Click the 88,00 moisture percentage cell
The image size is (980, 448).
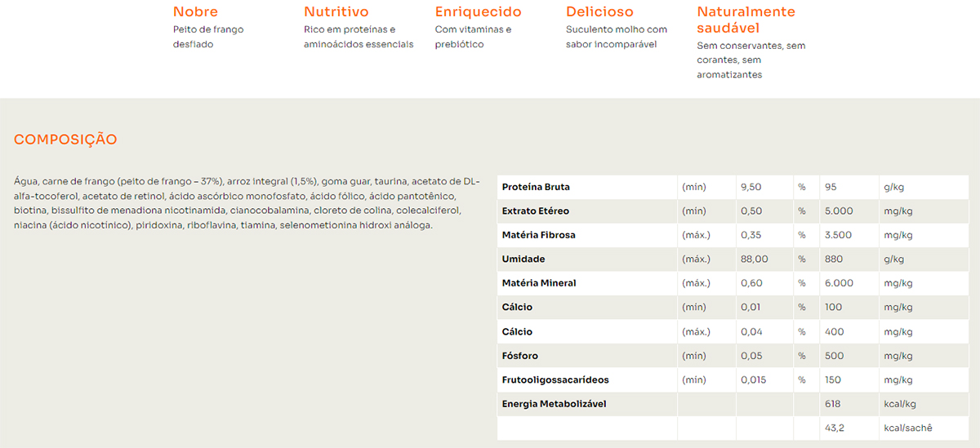[x=754, y=259]
